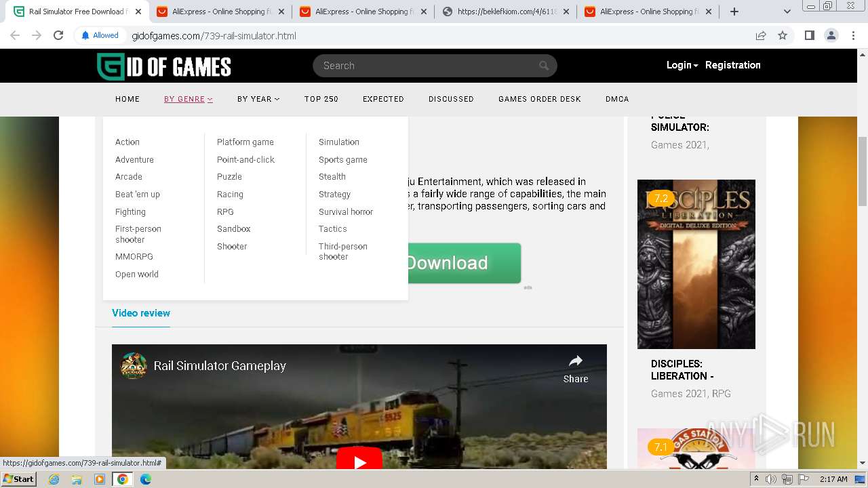Expand the BY GENRE dropdown menu

[x=188, y=99]
